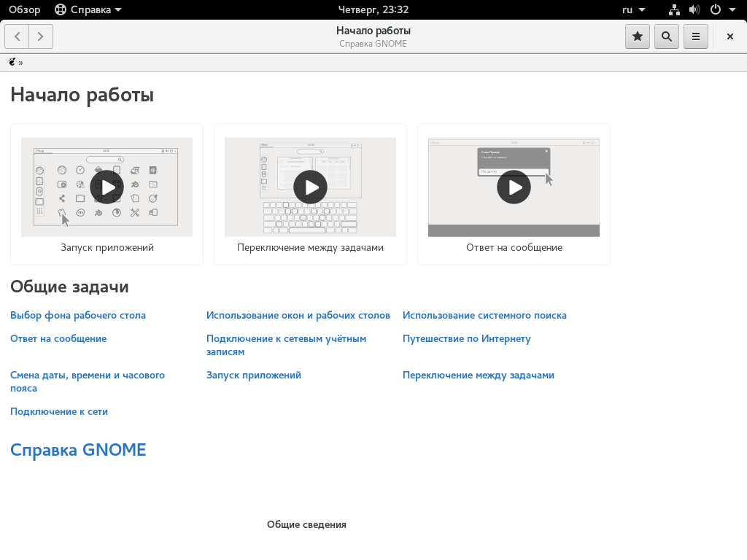Open Путешествие по Интернету link
Screen dimensions: 747x560
(x=466, y=338)
